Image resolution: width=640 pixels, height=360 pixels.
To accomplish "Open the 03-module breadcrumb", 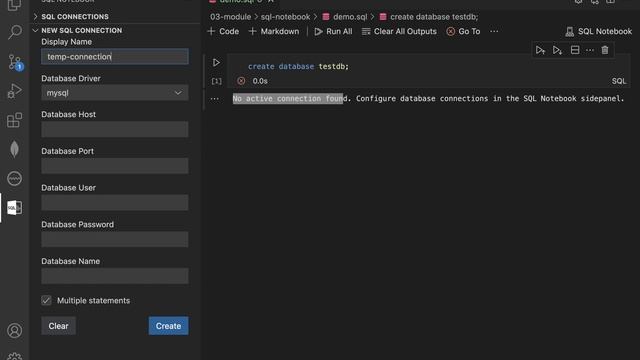I will pos(230,17).
